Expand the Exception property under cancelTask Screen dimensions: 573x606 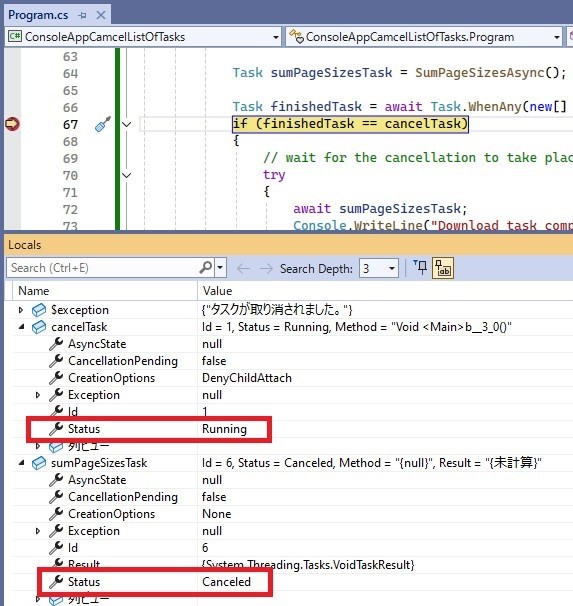point(37,395)
